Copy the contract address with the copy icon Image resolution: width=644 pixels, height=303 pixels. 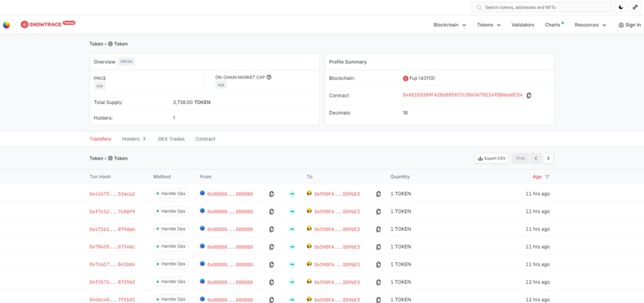click(529, 95)
